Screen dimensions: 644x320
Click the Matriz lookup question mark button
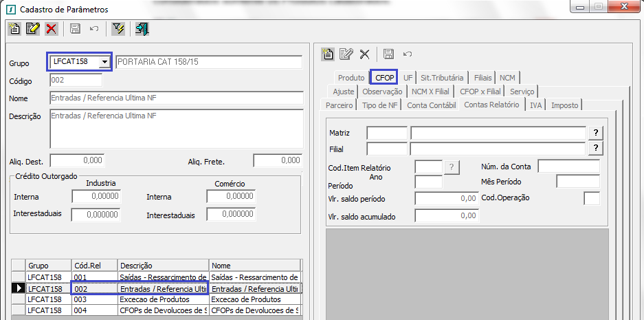[596, 133]
